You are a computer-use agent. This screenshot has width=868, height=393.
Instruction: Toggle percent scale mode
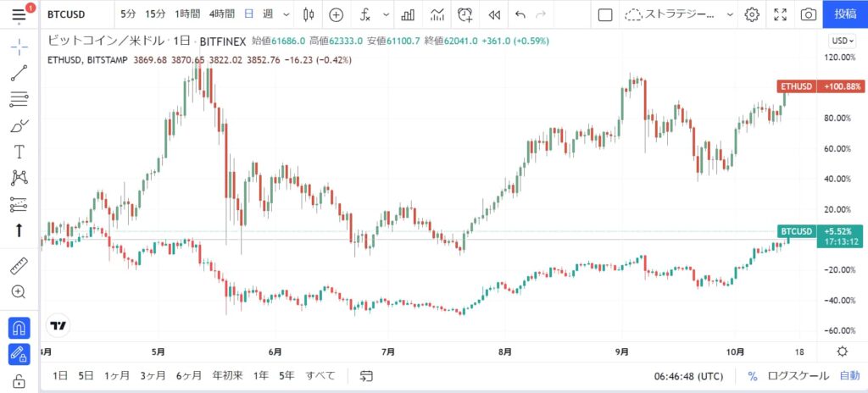[x=753, y=376]
